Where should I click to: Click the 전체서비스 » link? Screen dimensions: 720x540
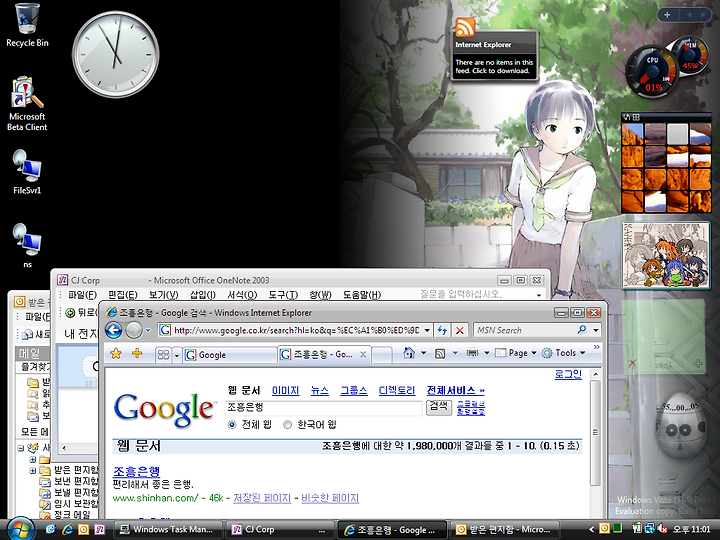point(456,390)
